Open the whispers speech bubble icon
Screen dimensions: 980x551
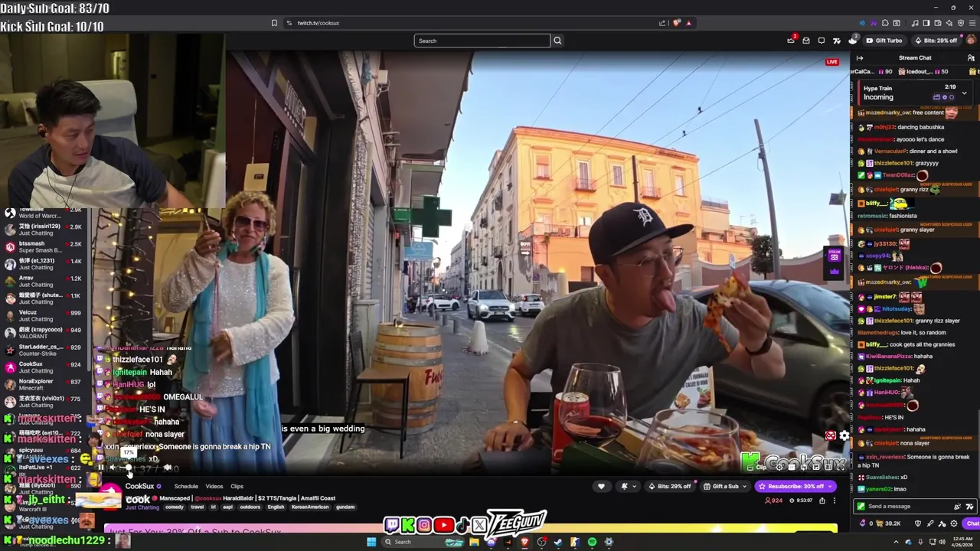[x=822, y=41]
